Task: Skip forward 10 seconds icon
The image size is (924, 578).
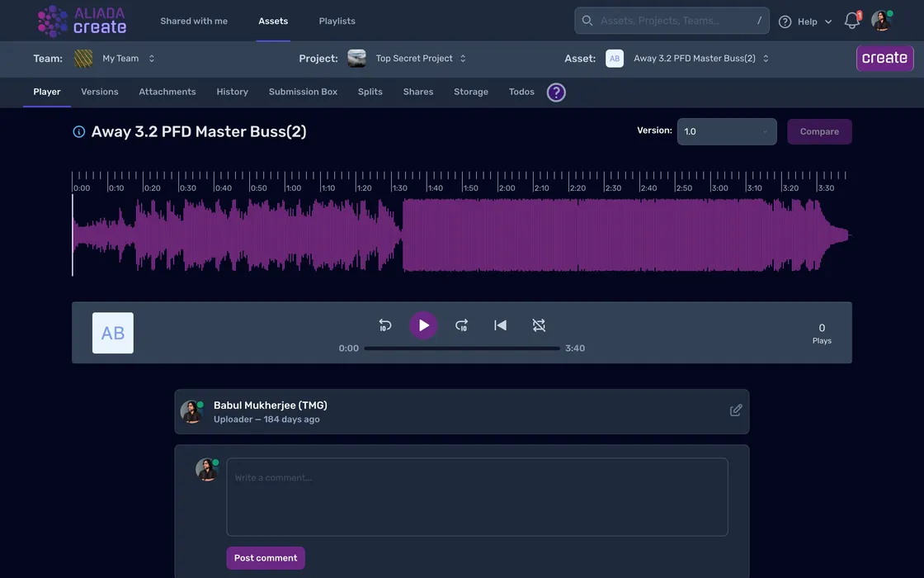Action: pos(462,325)
